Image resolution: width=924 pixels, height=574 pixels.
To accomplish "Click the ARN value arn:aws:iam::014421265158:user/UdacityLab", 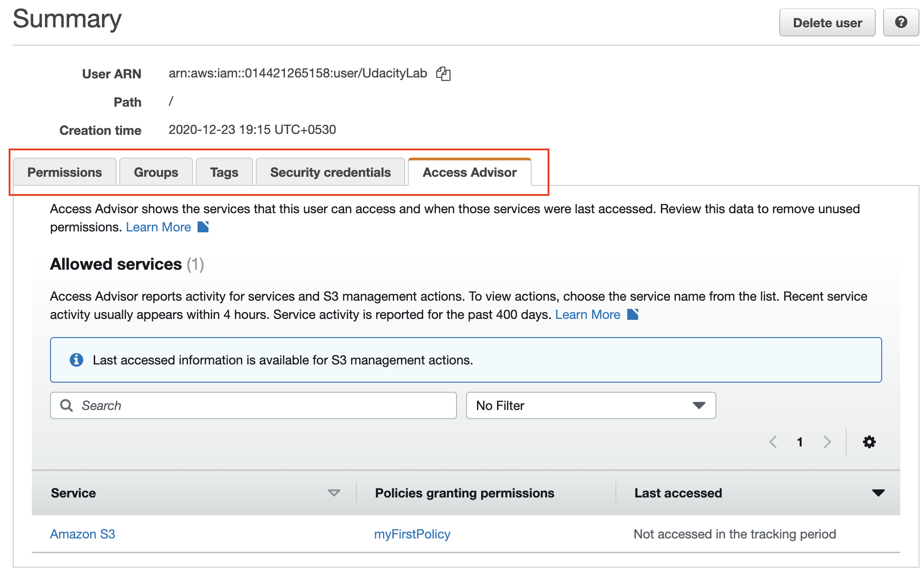I will (x=298, y=73).
